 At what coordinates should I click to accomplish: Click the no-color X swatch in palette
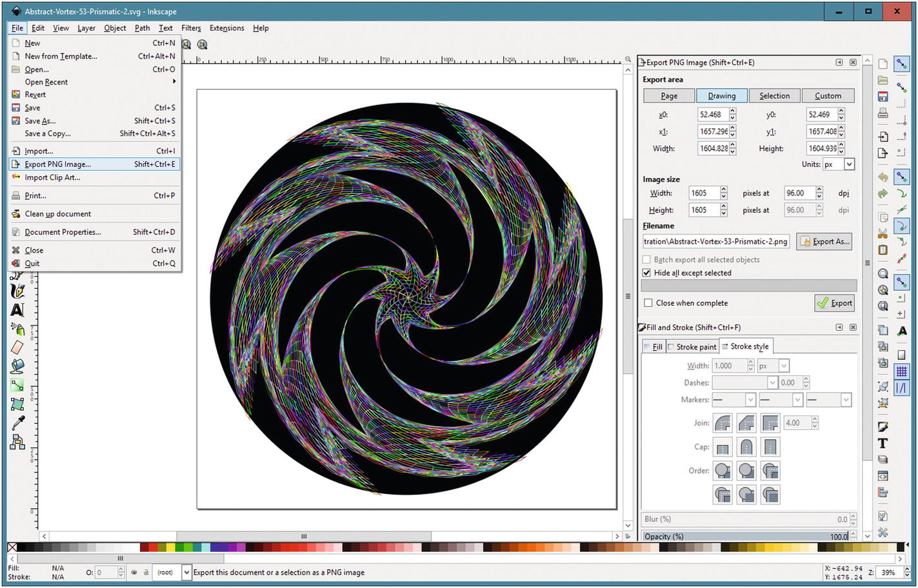tap(12, 547)
